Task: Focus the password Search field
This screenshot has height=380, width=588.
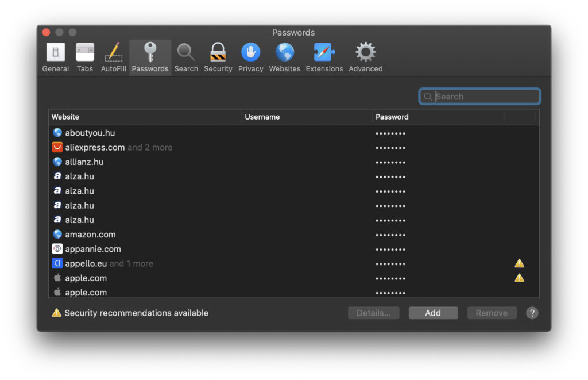Action: (x=479, y=97)
